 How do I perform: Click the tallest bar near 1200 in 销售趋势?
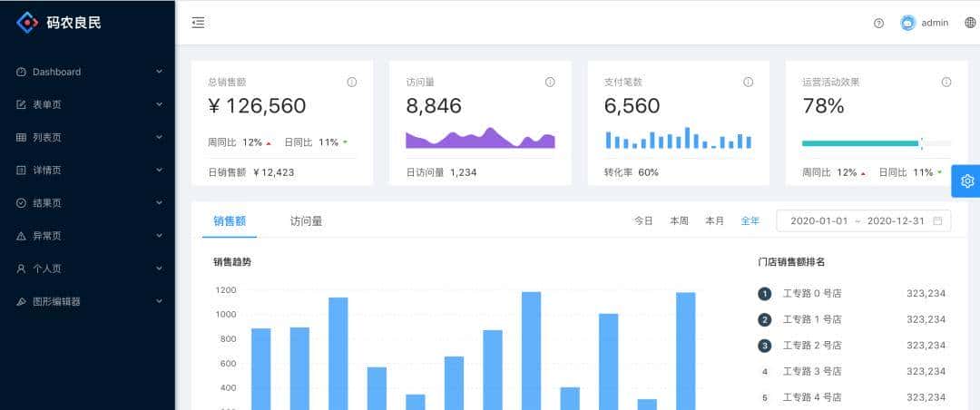[531, 351]
